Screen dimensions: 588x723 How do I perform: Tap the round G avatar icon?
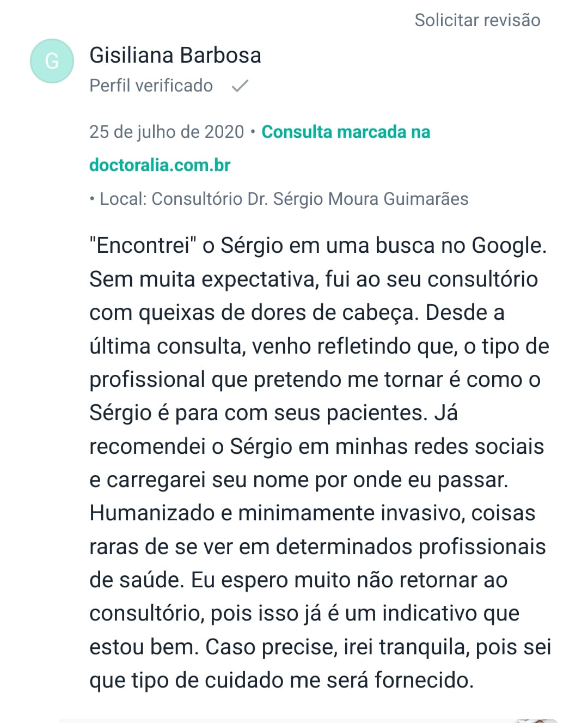click(52, 61)
